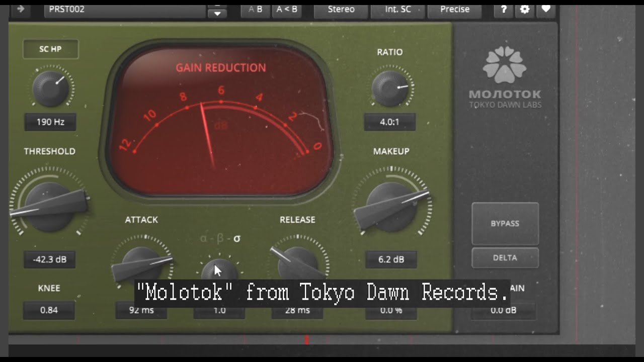The image size is (644, 362).
Task: Click the A < B copy button
Action: pyautogui.click(x=287, y=10)
